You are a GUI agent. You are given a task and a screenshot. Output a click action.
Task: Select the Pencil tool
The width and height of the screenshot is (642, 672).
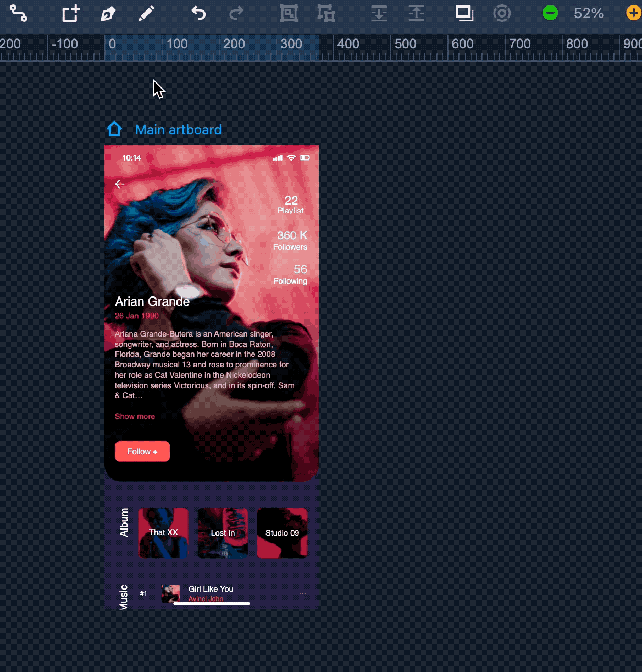[146, 13]
